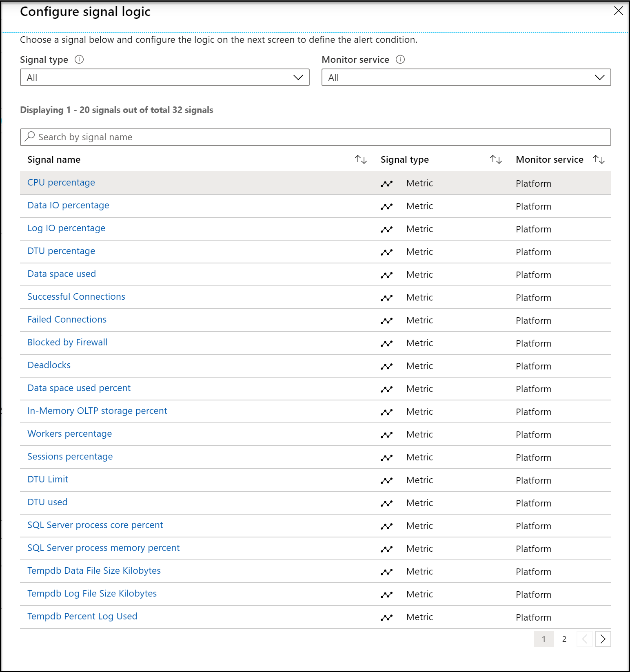Select In-Memory OLTP storage percent signal
This screenshot has height=672, width=630.
[x=97, y=411]
